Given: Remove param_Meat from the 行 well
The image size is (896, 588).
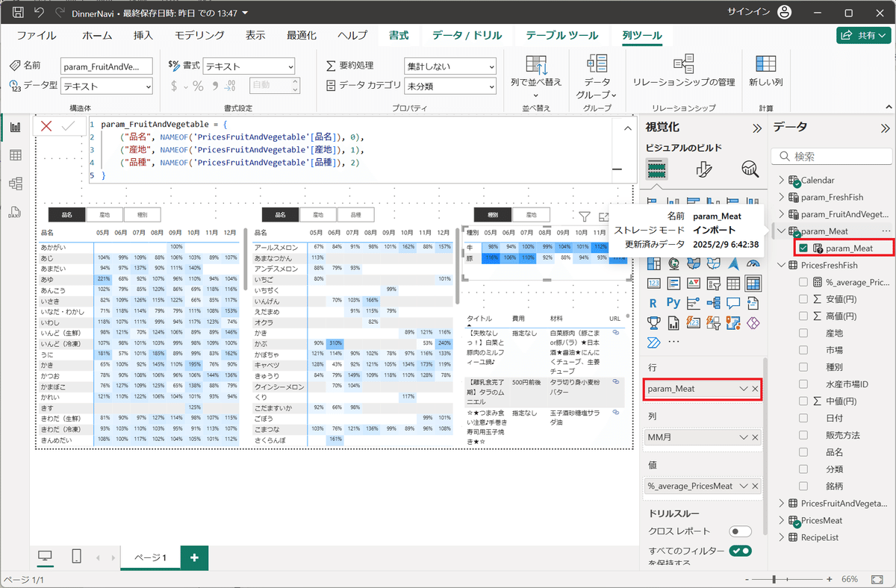Looking at the screenshot, I should point(755,390).
